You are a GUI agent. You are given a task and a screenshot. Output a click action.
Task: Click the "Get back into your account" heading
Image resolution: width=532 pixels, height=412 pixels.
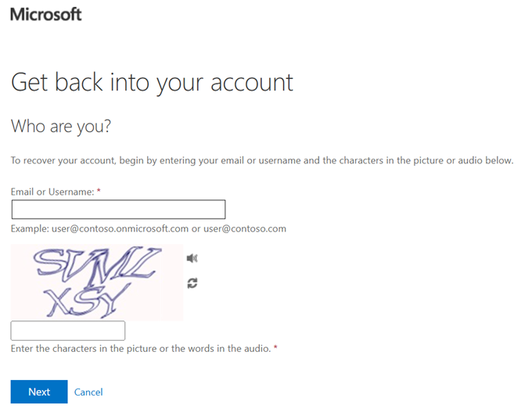(152, 83)
